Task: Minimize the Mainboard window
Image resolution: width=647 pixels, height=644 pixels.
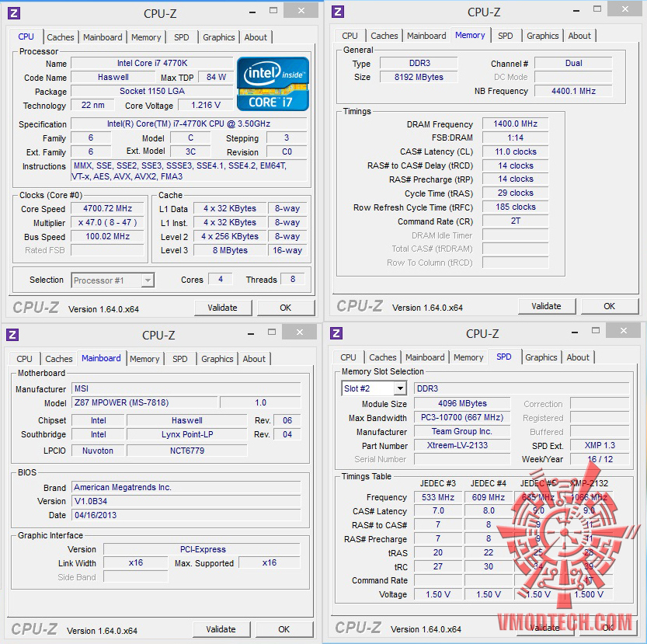Action: click(251, 333)
